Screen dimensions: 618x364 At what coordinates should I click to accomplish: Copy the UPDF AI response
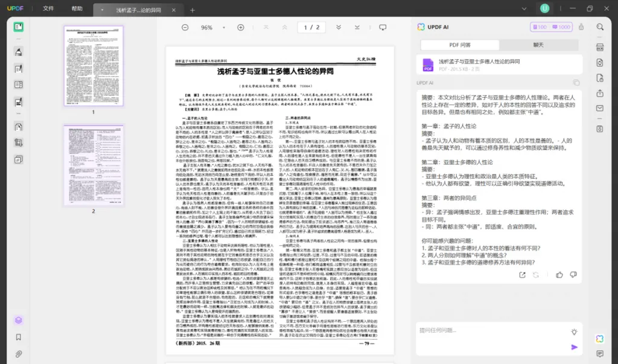point(576,83)
